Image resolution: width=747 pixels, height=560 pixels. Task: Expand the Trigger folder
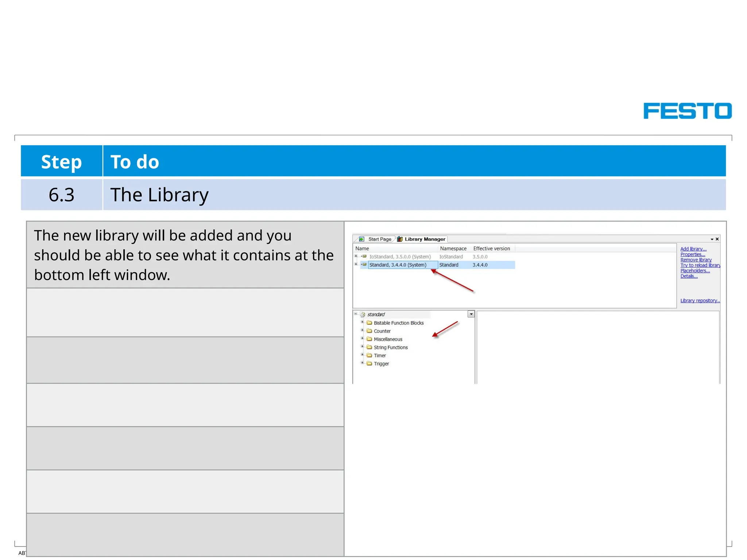pyautogui.click(x=363, y=363)
